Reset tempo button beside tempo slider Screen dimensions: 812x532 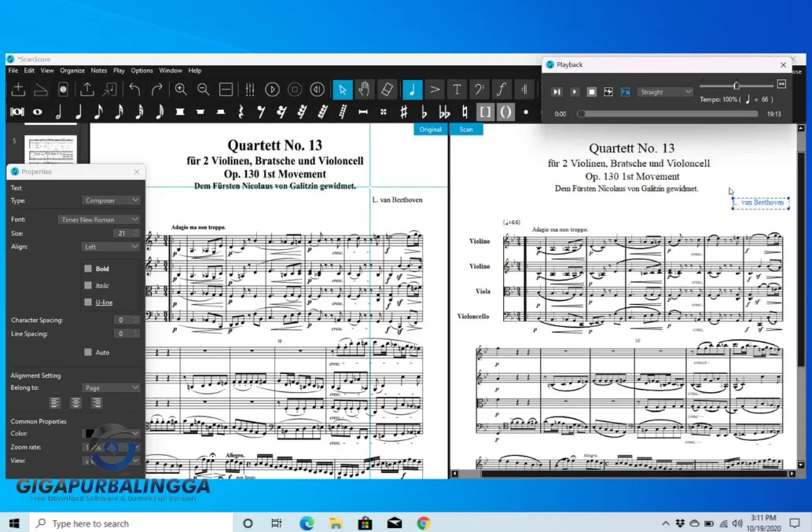tap(781, 84)
